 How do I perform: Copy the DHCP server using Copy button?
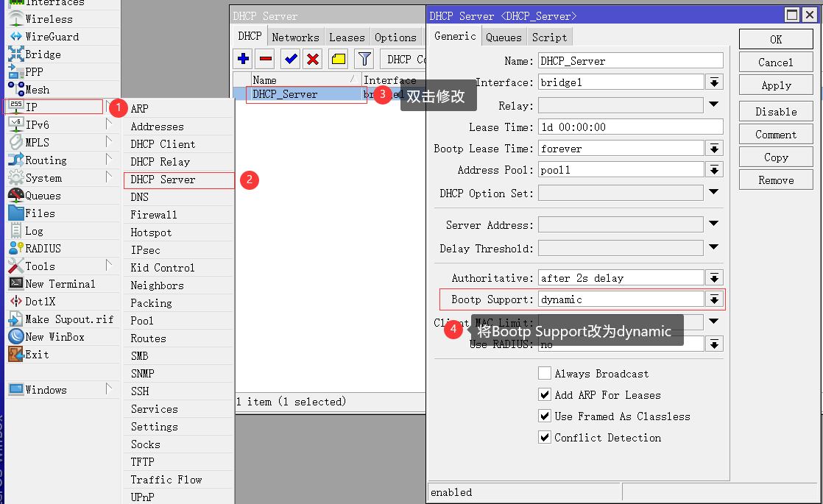(x=775, y=157)
